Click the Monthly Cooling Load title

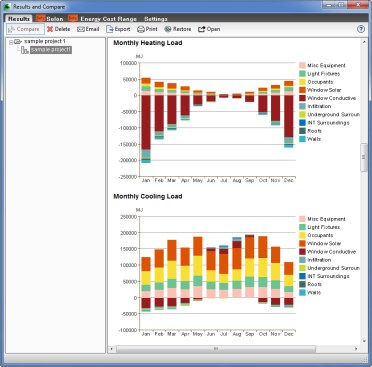148,196
